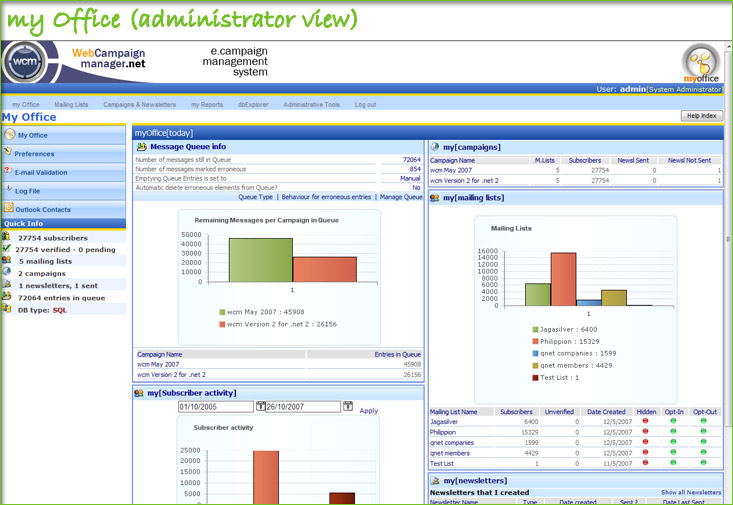This screenshot has width=733, height=505.
Task: Toggle Hidden status for Test List
Action: (x=646, y=462)
